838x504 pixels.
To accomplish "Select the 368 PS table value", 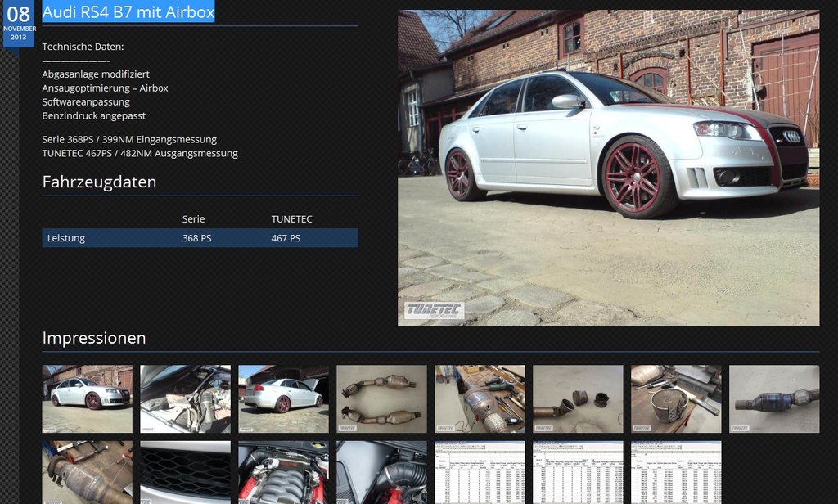I will [196, 238].
